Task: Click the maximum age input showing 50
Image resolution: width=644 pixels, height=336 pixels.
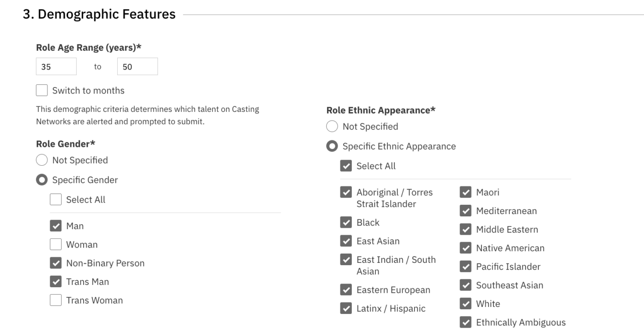Action: click(x=137, y=66)
